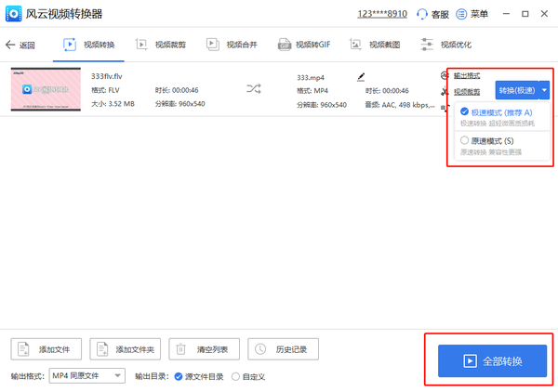Click the 大小: 3.52 MB text
This screenshot has width=558, height=392.
click(113, 104)
